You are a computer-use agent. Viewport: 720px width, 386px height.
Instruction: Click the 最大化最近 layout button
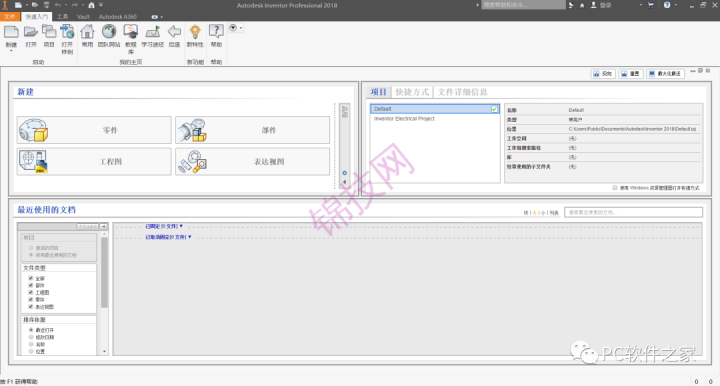(665, 73)
